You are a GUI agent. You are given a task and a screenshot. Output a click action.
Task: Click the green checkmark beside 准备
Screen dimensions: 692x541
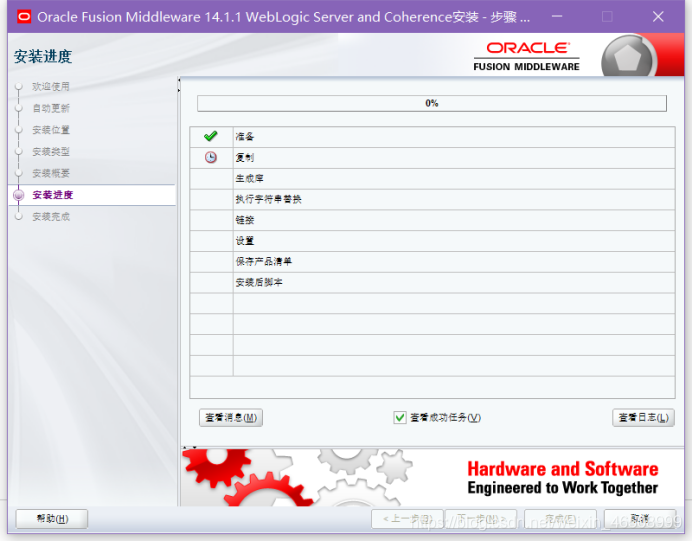pos(211,136)
